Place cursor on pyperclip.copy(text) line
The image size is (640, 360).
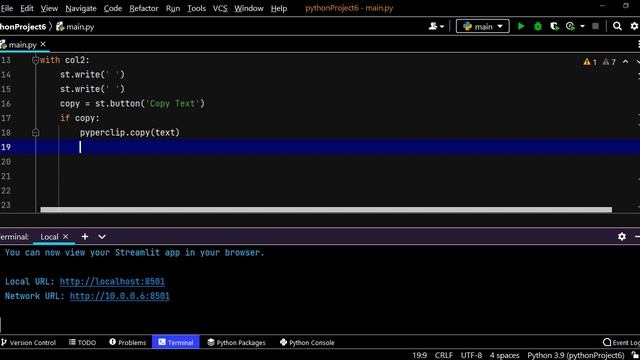click(130, 133)
